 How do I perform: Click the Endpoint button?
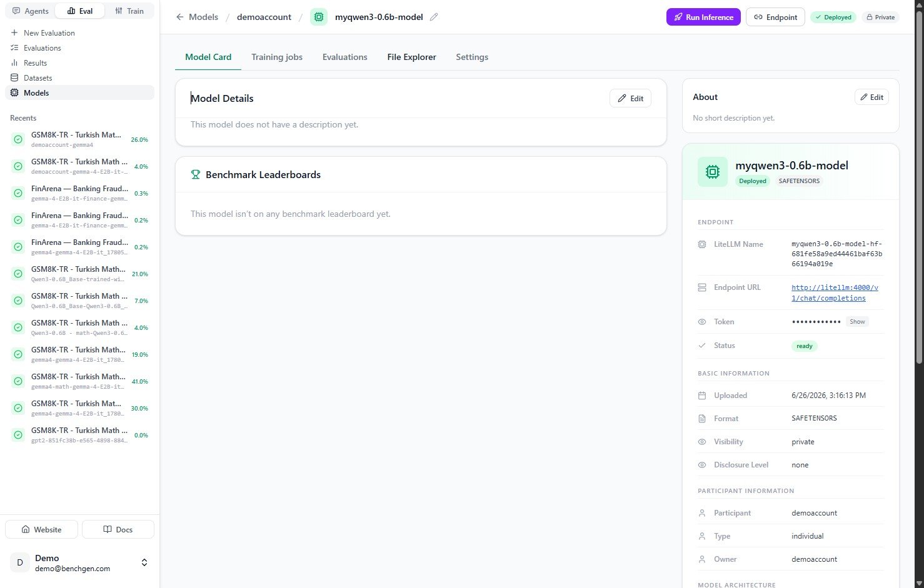(x=775, y=17)
